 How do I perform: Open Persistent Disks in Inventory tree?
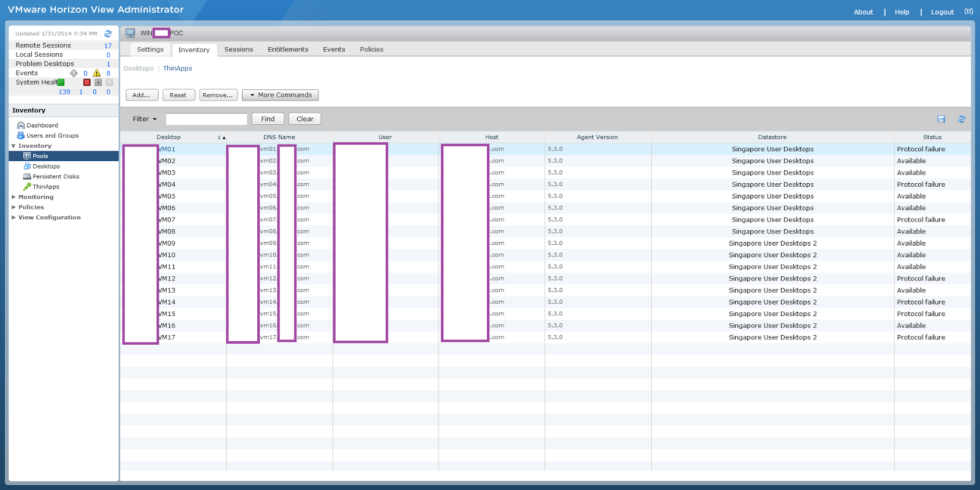coord(55,176)
